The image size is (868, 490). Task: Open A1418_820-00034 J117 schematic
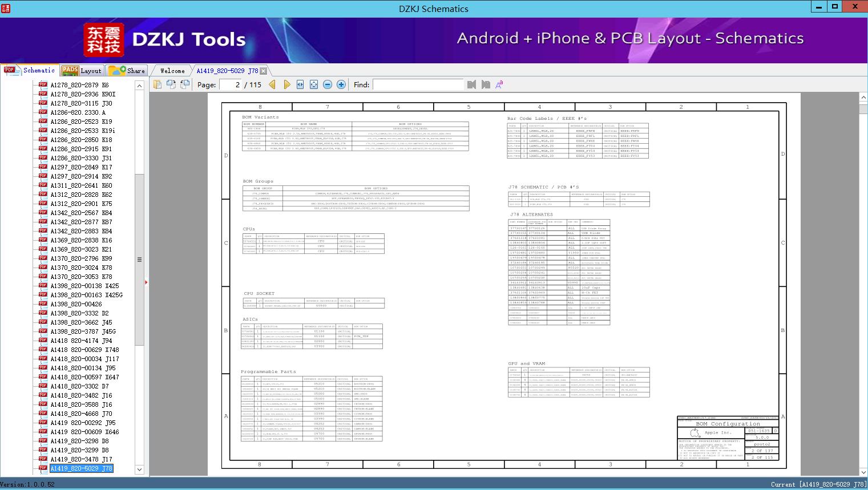(85, 359)
